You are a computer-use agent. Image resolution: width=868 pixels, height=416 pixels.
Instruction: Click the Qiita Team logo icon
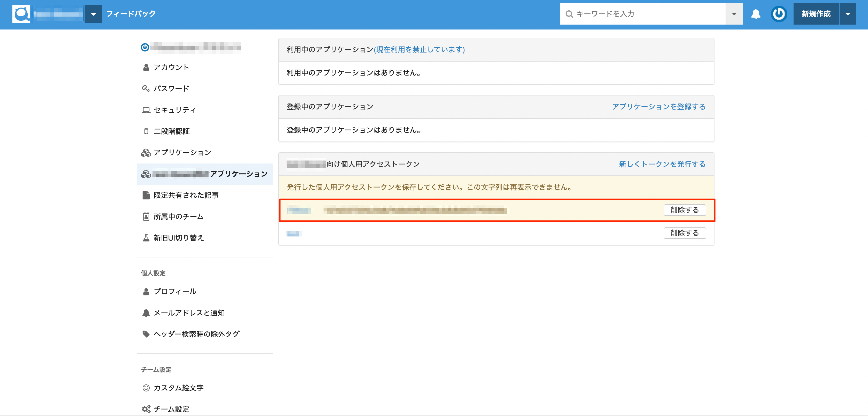21,14
